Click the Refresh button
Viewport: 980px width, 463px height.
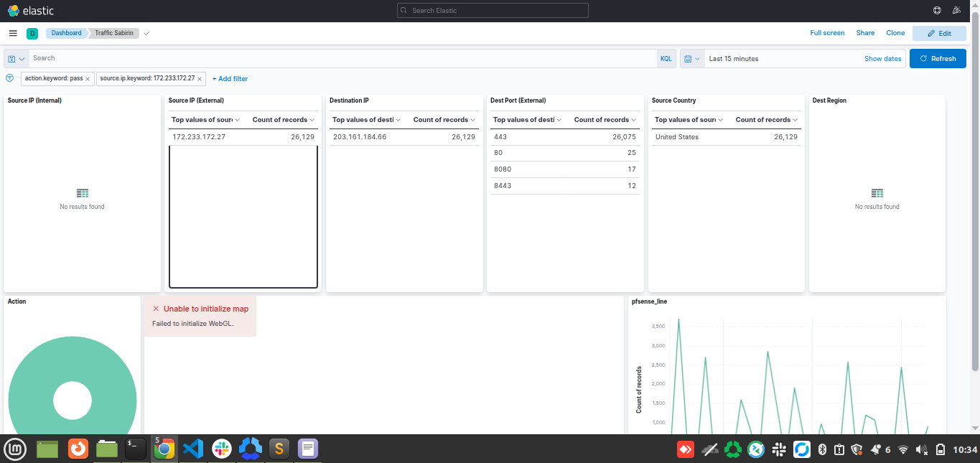point(938,59)
